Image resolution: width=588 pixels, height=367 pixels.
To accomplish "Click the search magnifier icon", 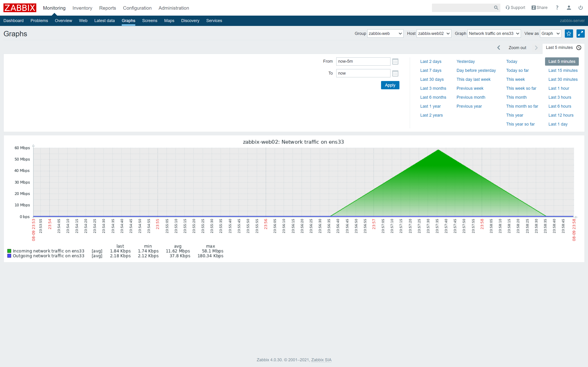I will (496, 8).
